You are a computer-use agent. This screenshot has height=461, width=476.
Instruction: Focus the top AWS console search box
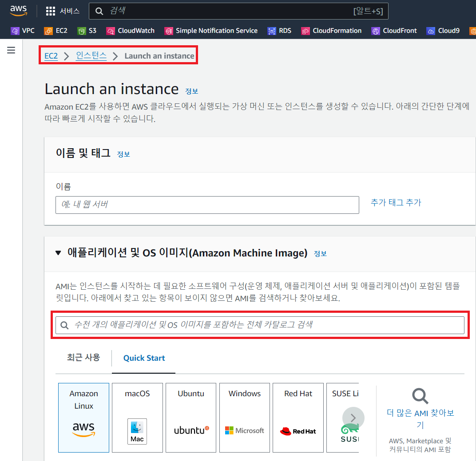coord(238,11)
